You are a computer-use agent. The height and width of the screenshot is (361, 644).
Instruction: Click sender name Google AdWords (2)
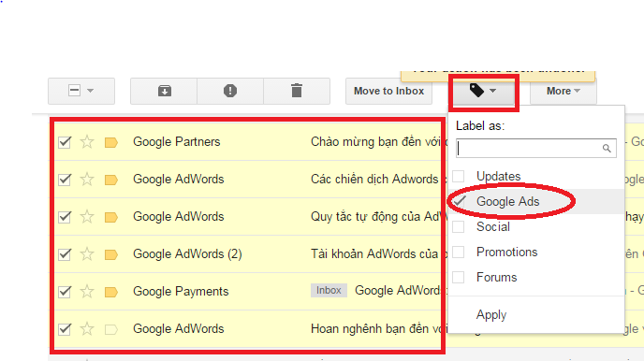click(187, 254)
